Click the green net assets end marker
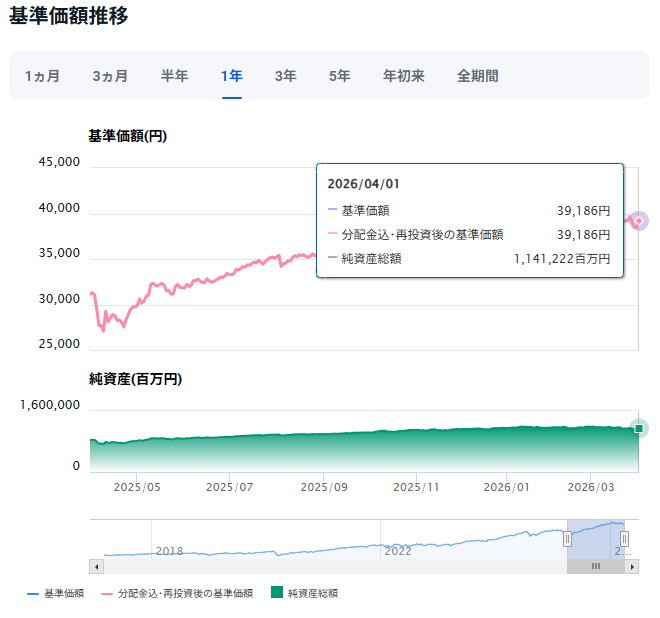 coord(639,428)
